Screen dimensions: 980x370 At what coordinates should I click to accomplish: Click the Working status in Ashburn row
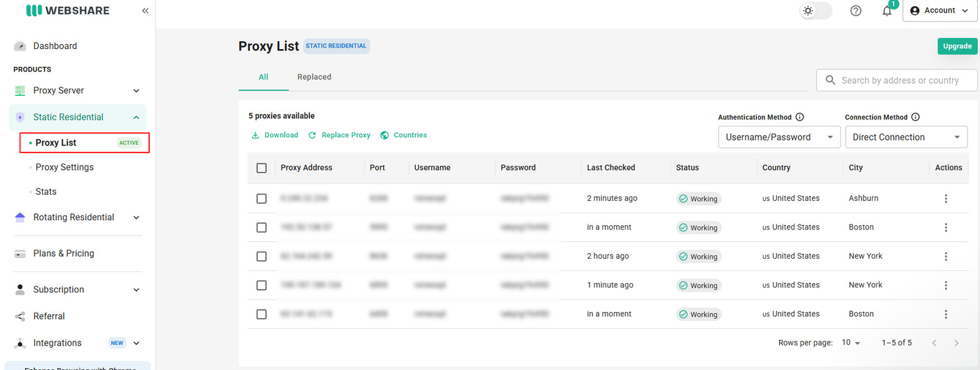point(699,199)
